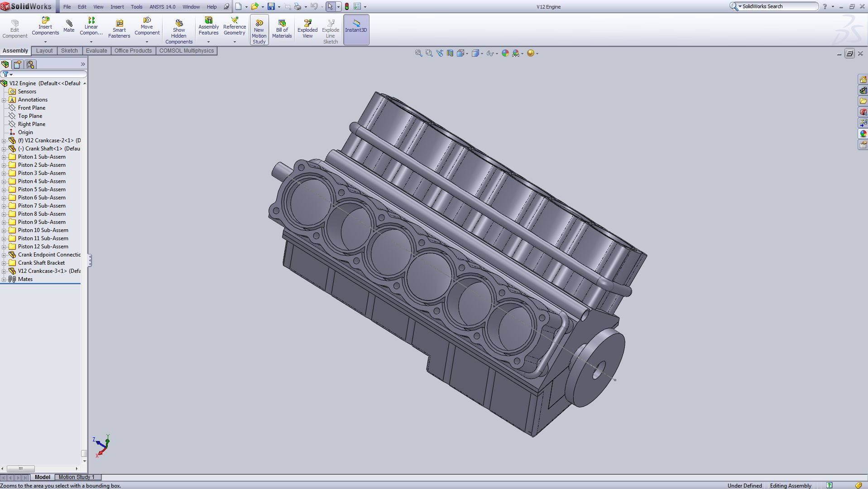Click the Edit Component tool
This screenshot has height=489, width=868.
coord(15,29)
